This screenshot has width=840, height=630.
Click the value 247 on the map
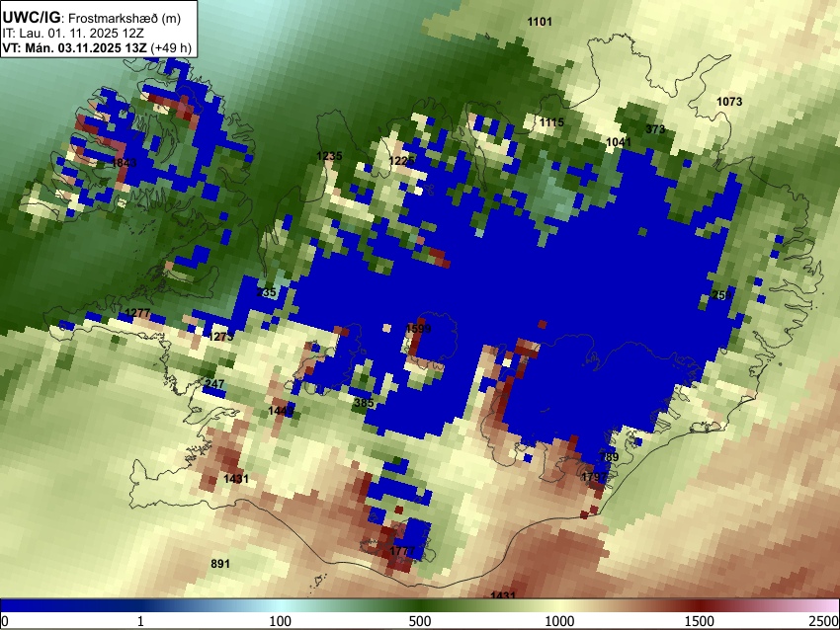[214, 384]
